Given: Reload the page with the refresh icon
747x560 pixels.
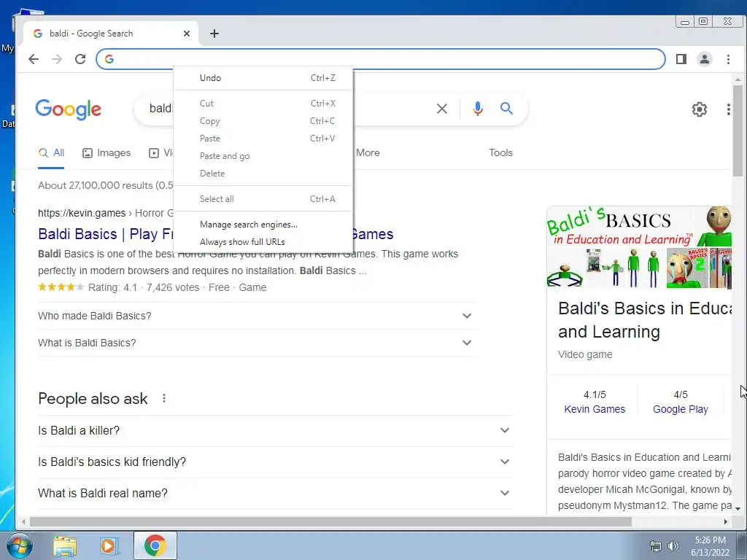Looking at the screenshot, I should pyautogui.click(x=80, y=59).
